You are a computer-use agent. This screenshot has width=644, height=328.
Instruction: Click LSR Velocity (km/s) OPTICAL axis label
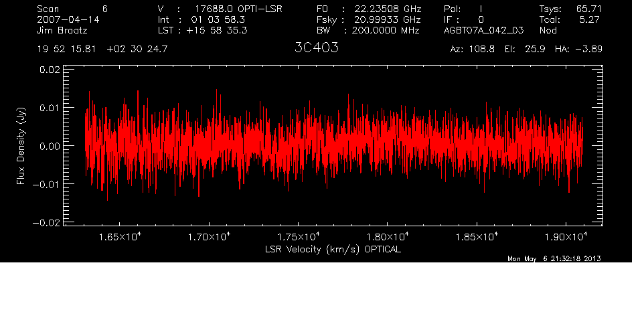[x=333, y=249]
